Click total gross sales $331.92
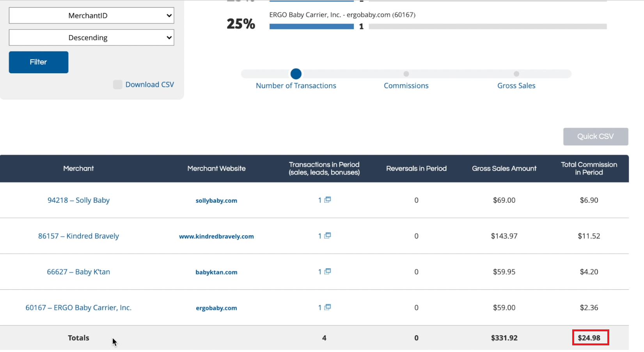 pos(504,338)
